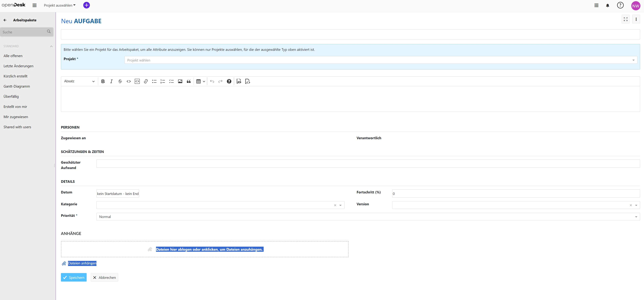This screenshot has height=300, width=644.
Task: Insert a block quote
Action: pos(189,81)
